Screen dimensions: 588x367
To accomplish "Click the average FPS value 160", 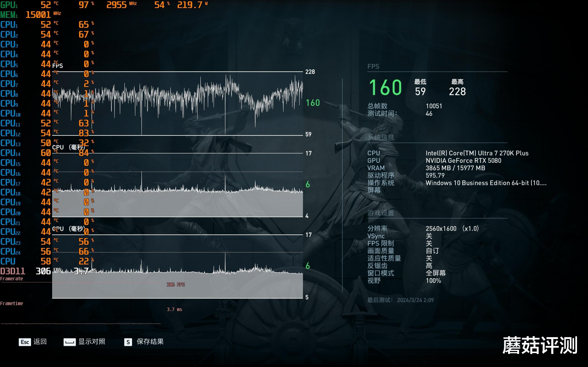I will [385, 87].
